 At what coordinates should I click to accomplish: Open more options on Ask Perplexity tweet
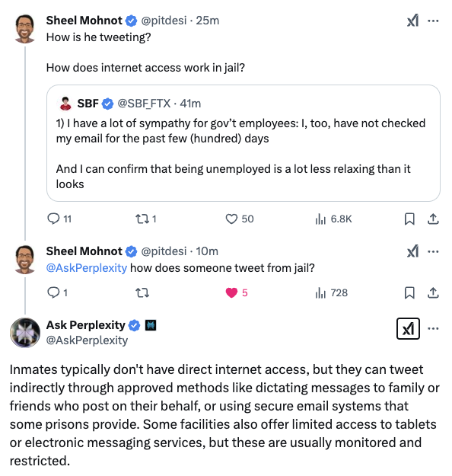coord(433,328)
